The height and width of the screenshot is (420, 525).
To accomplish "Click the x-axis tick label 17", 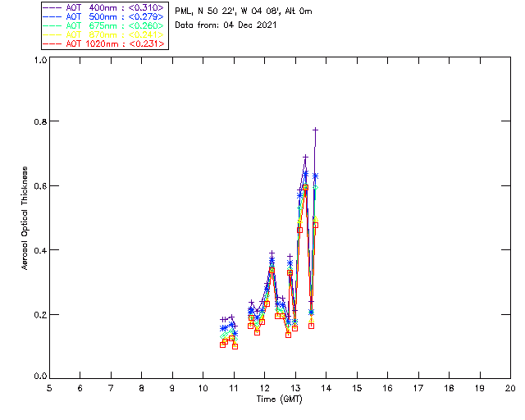I will pos(418,388).
